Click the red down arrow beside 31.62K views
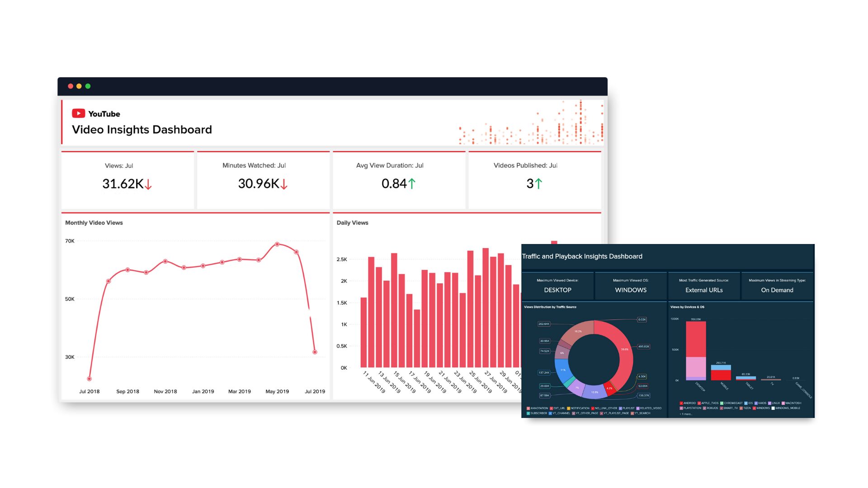The width and height of the screenshot is (868, 488). coord(148,184)
